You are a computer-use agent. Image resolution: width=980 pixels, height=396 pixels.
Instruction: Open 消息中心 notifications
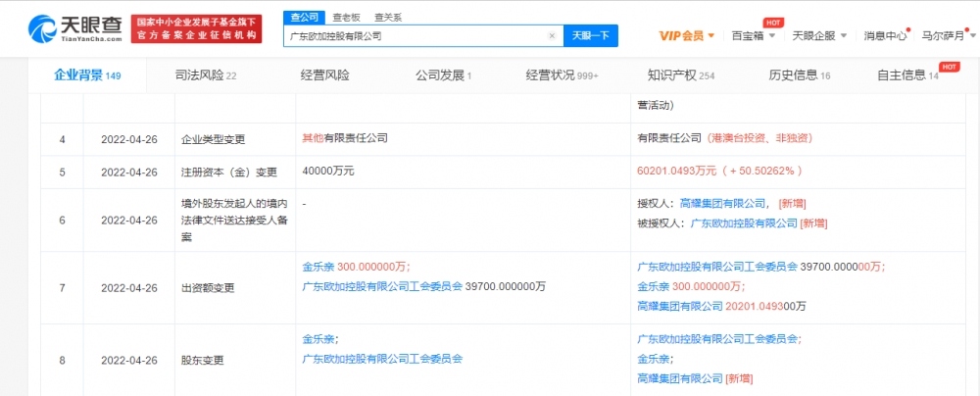pyautogui.click(x=886, y=35)
